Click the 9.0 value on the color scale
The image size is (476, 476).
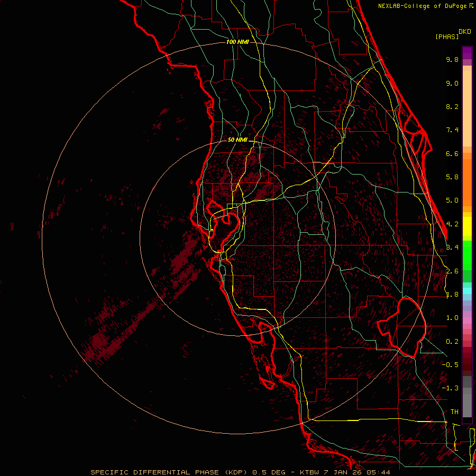pyautogui.click(x=452, y=83)
